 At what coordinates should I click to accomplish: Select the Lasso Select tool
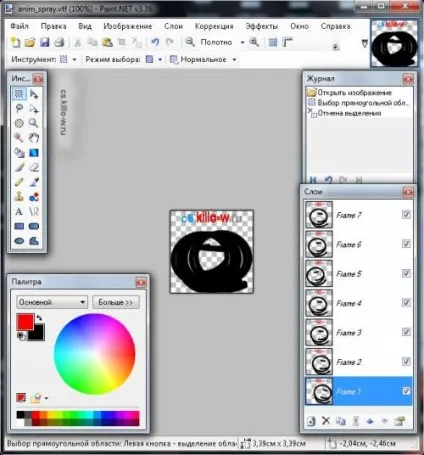[19, 109]
